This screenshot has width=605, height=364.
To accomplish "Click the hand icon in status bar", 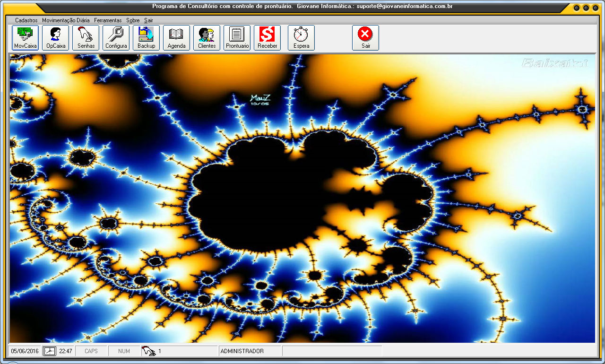I will 148,351.
